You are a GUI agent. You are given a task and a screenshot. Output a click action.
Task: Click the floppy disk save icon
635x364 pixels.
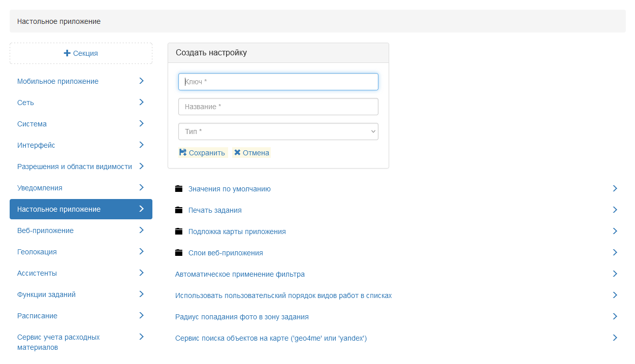(183, 152)
